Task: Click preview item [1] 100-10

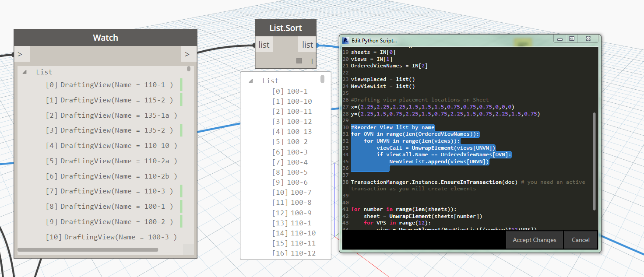Action: click(292, 102)
